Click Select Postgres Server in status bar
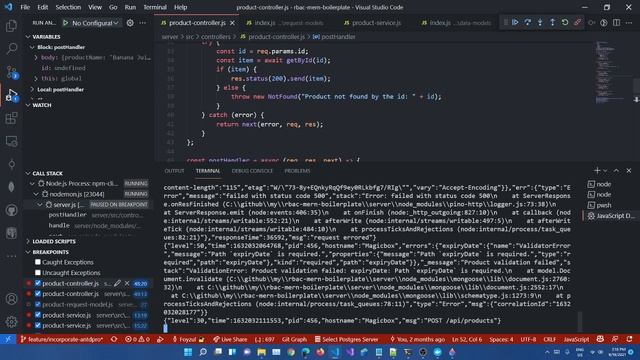Screen dimensions: 640x360 tap(346, 339)
